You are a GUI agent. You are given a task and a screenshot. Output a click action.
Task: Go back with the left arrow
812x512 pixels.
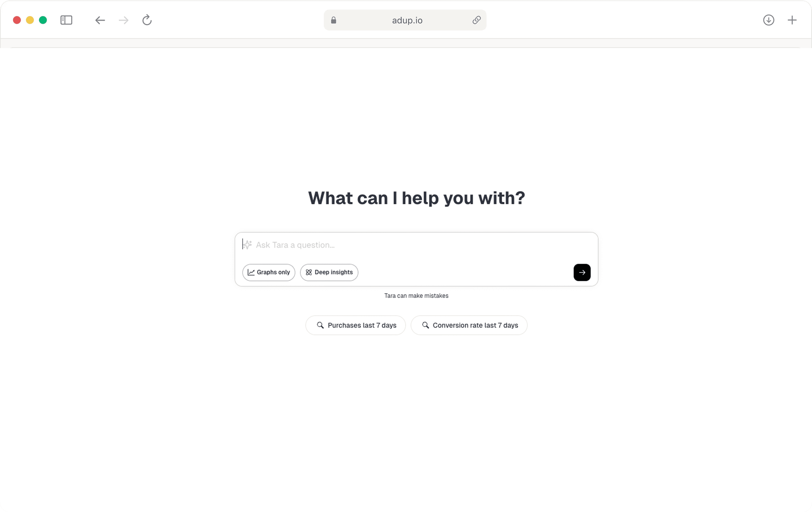(100, 20)
